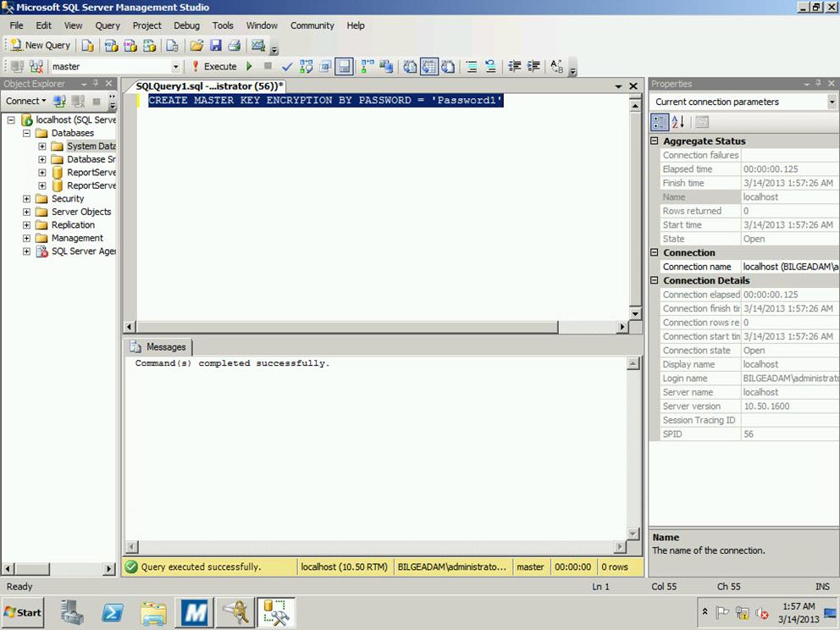Viewport: 840px width, 630px height.
Task: Open Windows PowerShell from the taskbar
Action: (x=113, y=612)
